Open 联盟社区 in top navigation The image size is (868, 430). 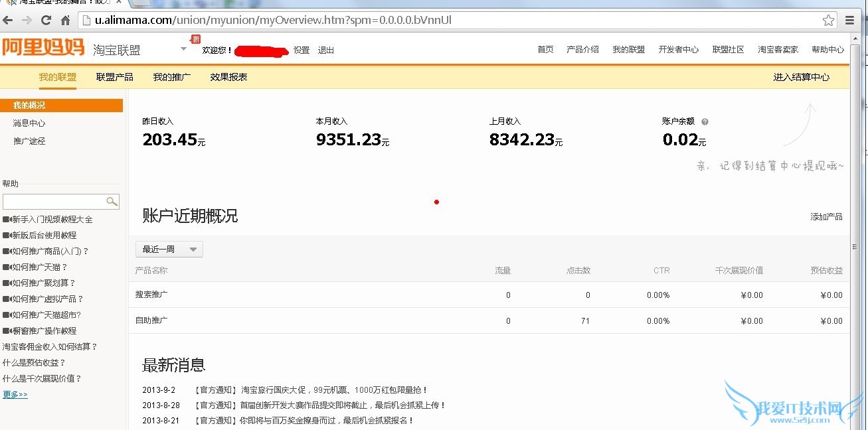(728, 50)
